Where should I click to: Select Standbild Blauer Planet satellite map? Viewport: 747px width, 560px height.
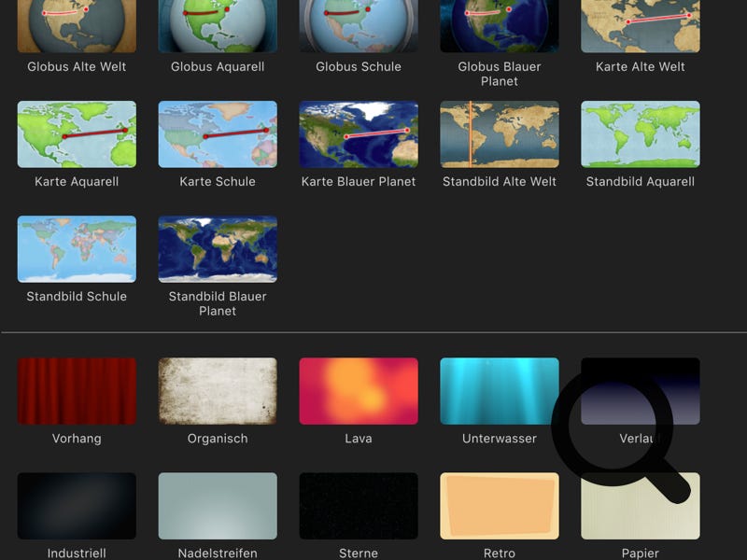[218, 249]
